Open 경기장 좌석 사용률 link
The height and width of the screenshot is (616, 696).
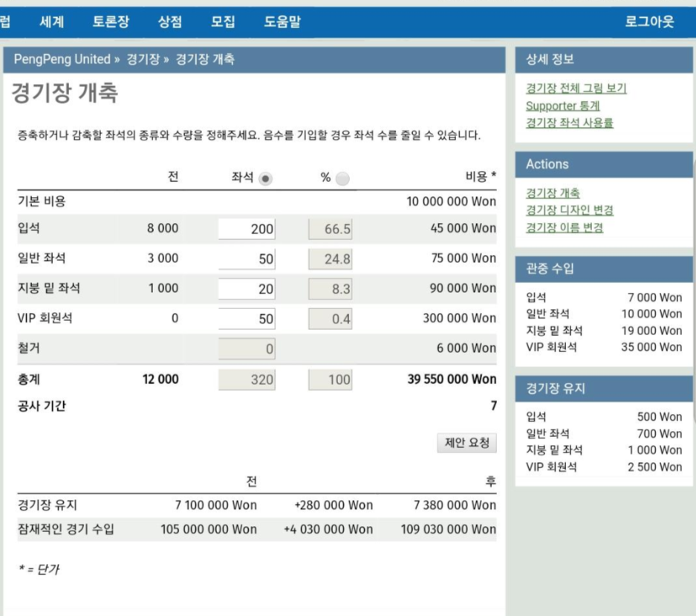(x=570, y=123)
